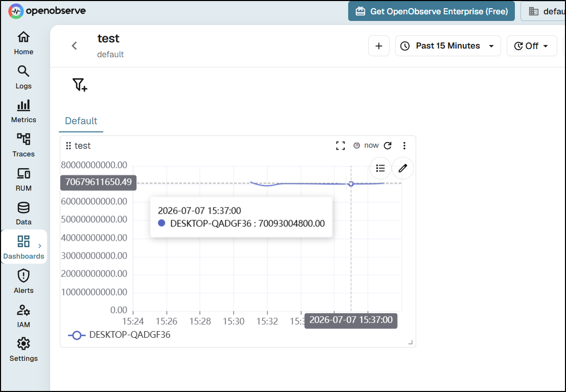This screenshot has height=392, width=566.
Task: Click the default folder label under title
Action: click(110, 55)
